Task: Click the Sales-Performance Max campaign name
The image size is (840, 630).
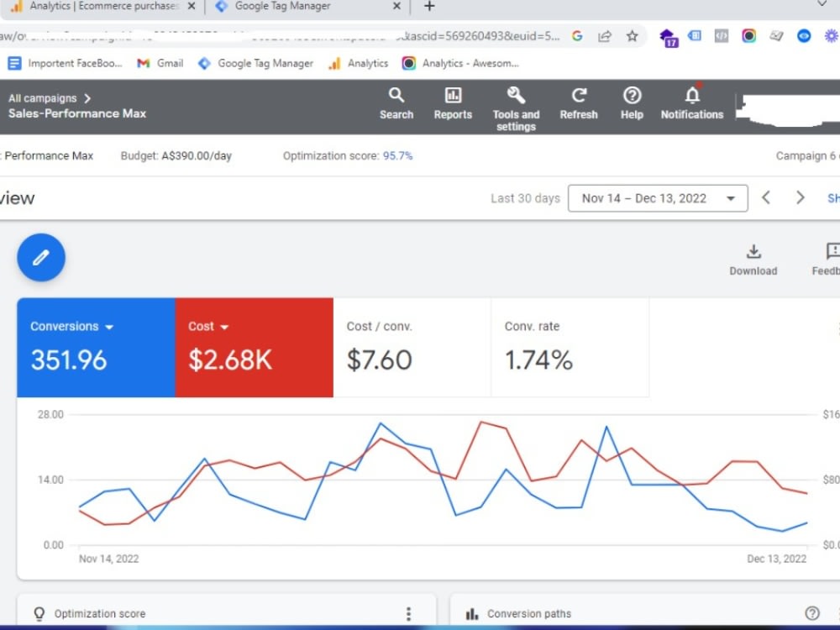Action: click(x=77, y=113)
